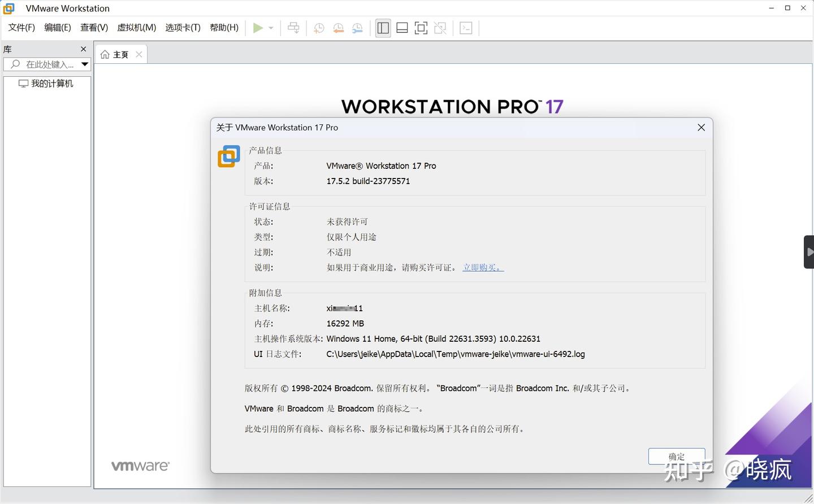Toggle the library panel visibility
The height and width of the screenshot is (504, 814).
383,28
